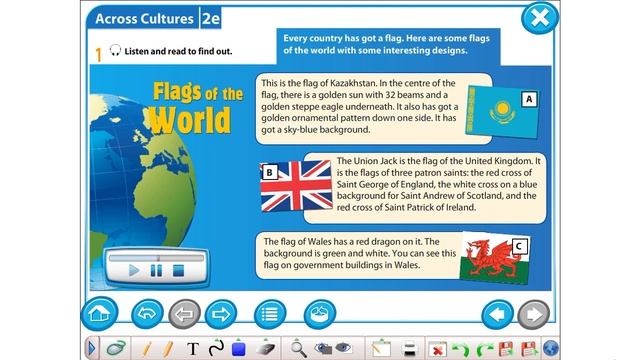Click the first red floppy save icon
The width and height of the screenshot is (640, 360).
tap(506, 349)
